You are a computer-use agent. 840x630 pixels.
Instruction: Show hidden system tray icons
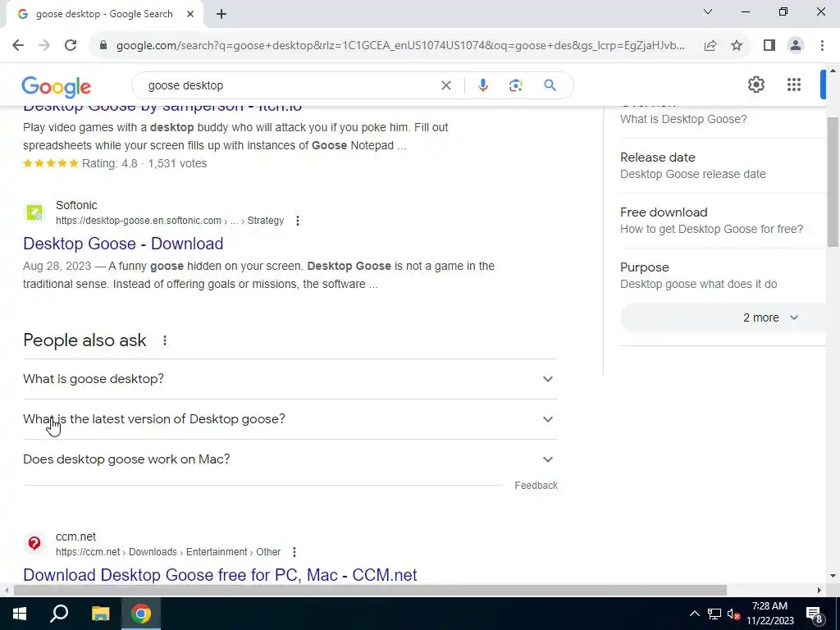coord(694,614)
